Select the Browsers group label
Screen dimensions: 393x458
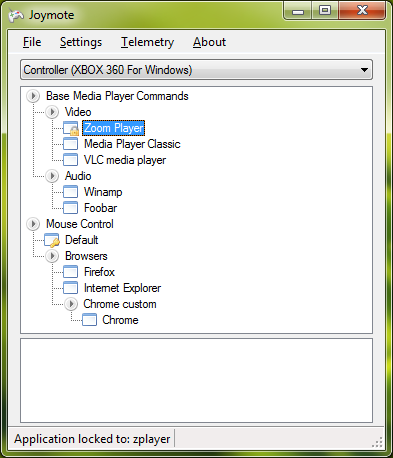pyautogui.click(x=86, y=256)
